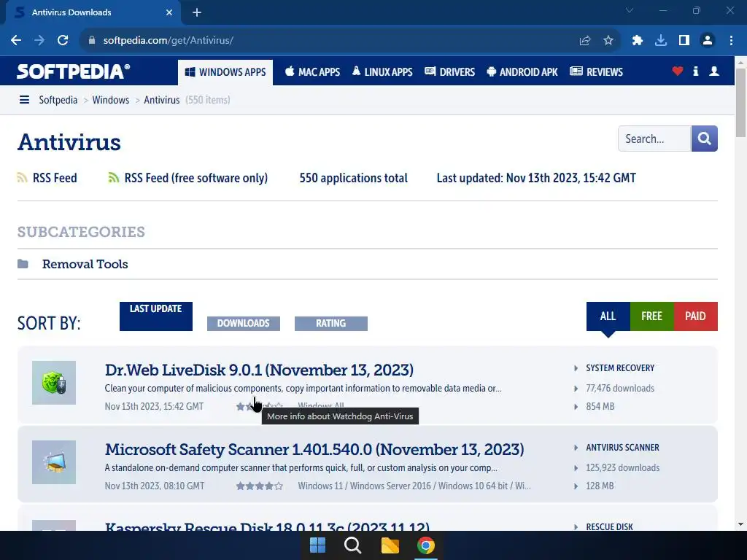
Task: Click the ANTVIRUS SCANNER category link
Action: [622, 448]
